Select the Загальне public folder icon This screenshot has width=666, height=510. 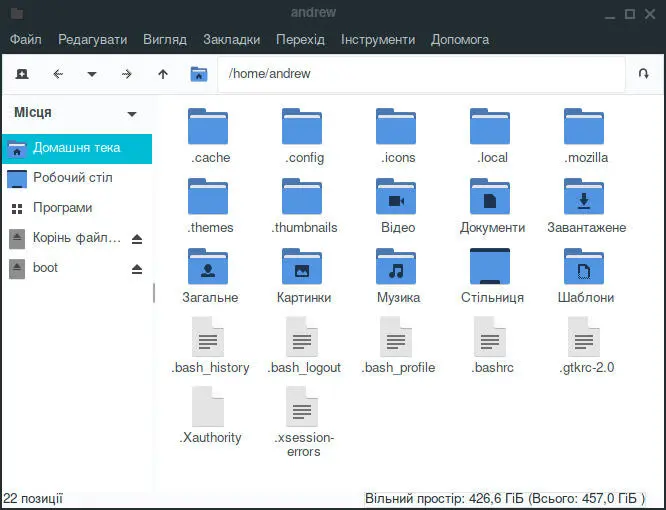click(208, 267)
